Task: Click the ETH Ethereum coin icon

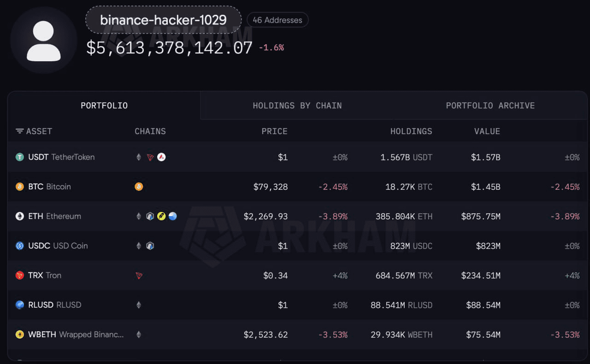Action: coord(19,216)
